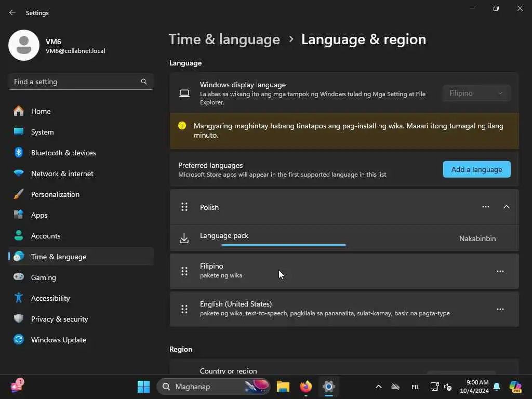Open the widgets icon on the taskbar

pos(17,386)
